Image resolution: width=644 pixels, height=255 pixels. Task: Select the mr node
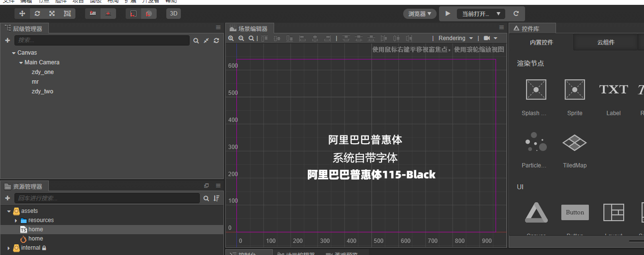click(35, 82)
